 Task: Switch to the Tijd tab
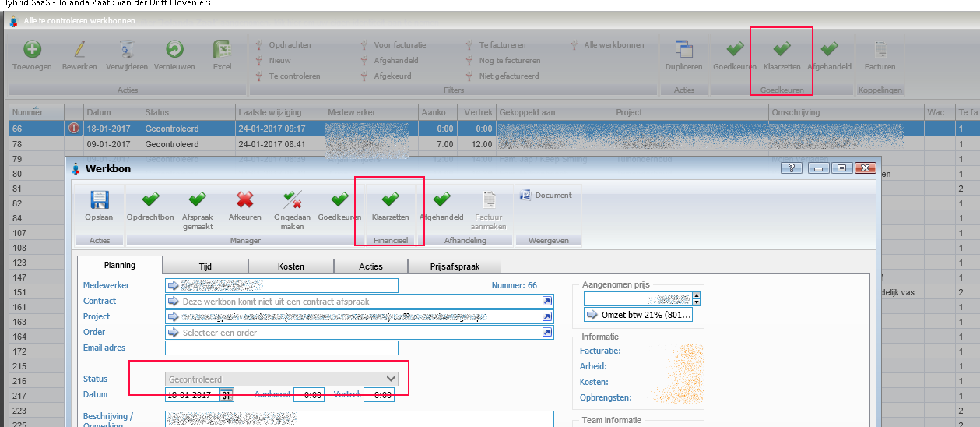pos(205,266)
